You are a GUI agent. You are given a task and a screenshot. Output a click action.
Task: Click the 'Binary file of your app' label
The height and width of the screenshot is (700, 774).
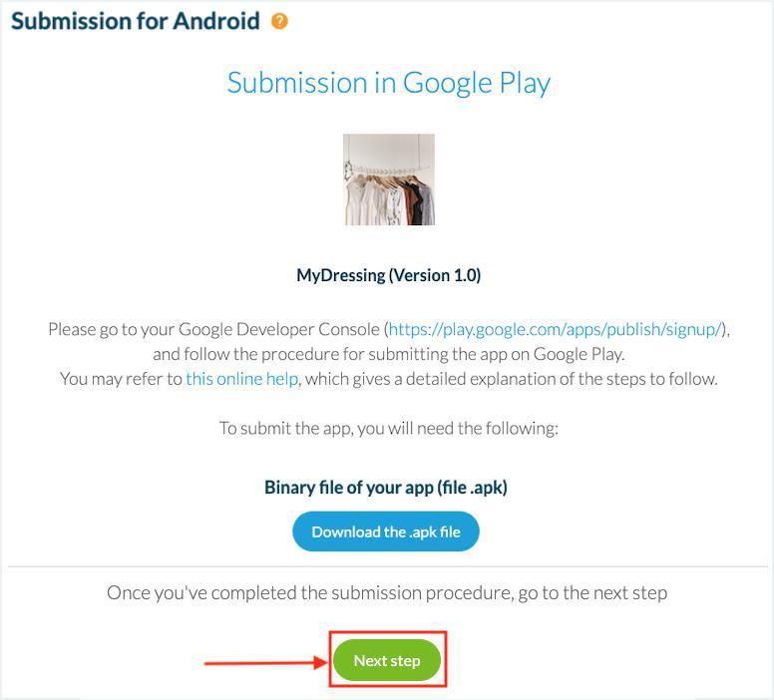click(x=388, y=488)
